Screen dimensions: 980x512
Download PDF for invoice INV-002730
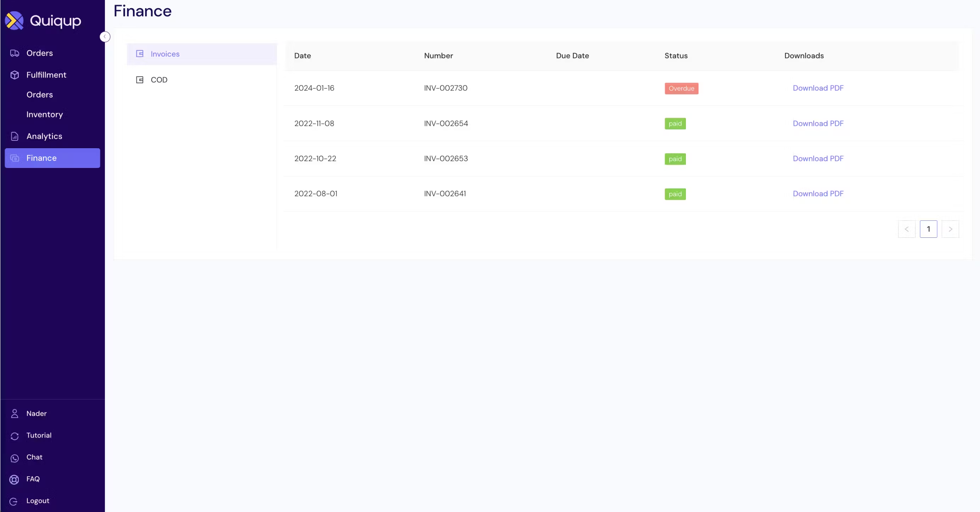818,88
